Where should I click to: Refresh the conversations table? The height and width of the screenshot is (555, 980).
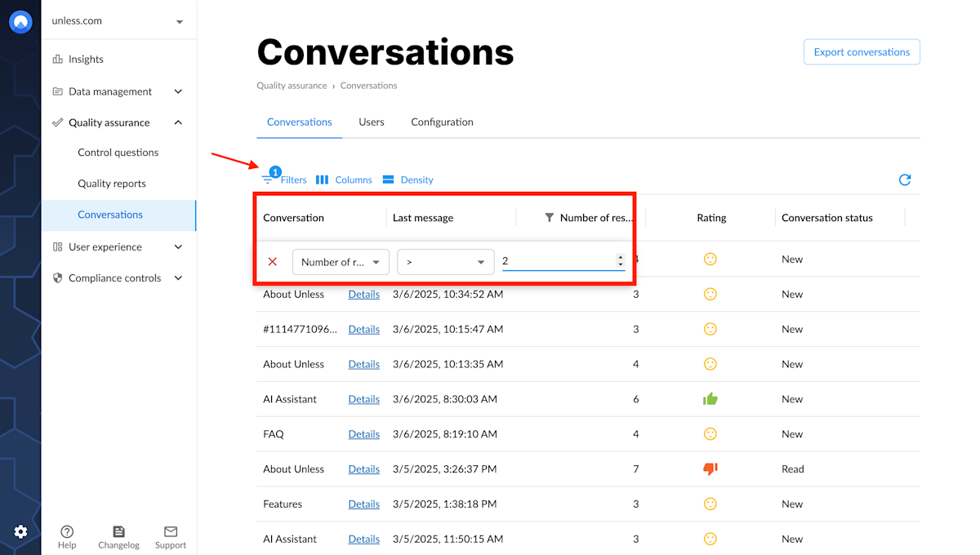click(x=904, y=179)
